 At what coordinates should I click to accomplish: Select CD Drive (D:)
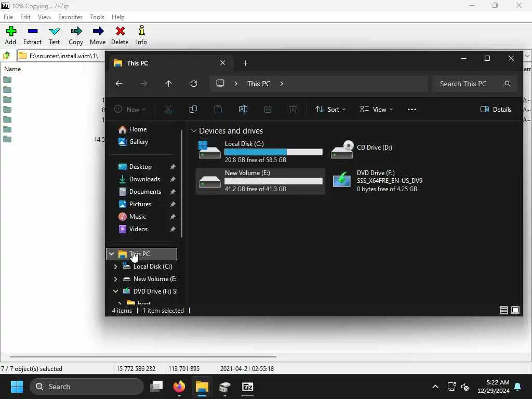point(362,149)
